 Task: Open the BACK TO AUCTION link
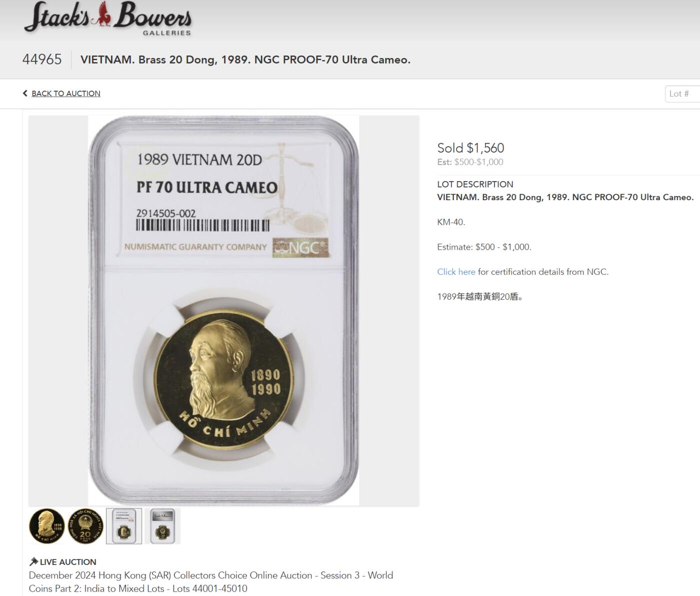pos(66,94)
